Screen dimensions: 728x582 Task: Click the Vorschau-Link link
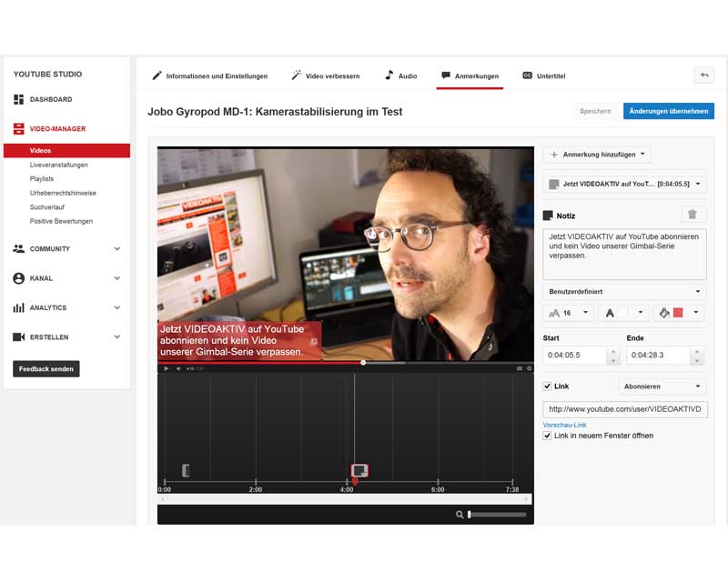[564, 425]
